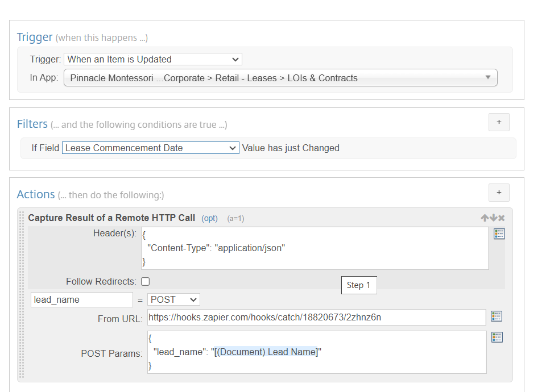
Task: Move the HTTP Call action down
Action: click(x=493, y=218)
